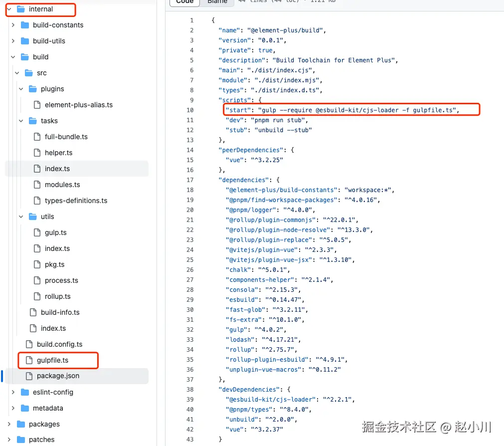Open rollup.ts under utils

coord(57,296)
